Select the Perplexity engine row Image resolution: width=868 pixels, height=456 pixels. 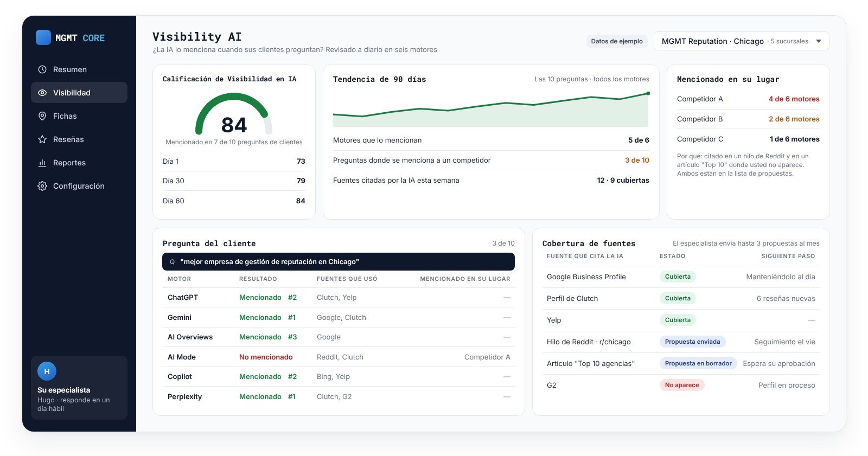pyautogui.click(x=339, y=396)
